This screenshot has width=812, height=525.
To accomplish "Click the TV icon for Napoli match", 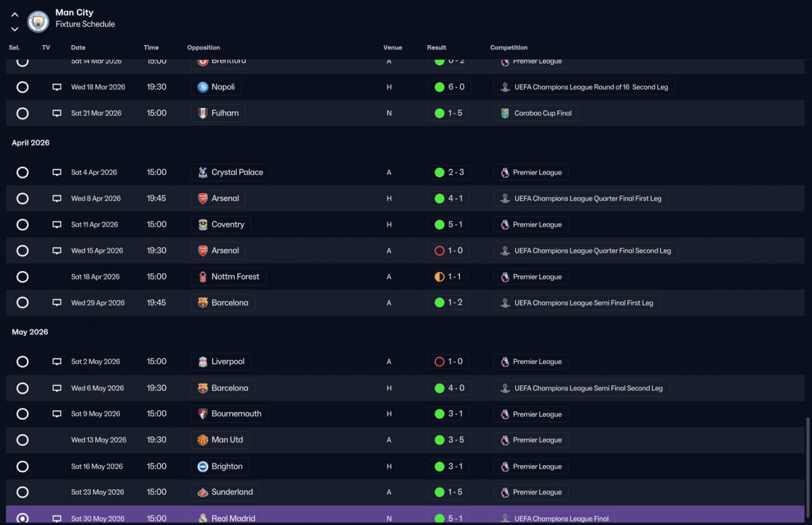I will (x=57, y=87).
